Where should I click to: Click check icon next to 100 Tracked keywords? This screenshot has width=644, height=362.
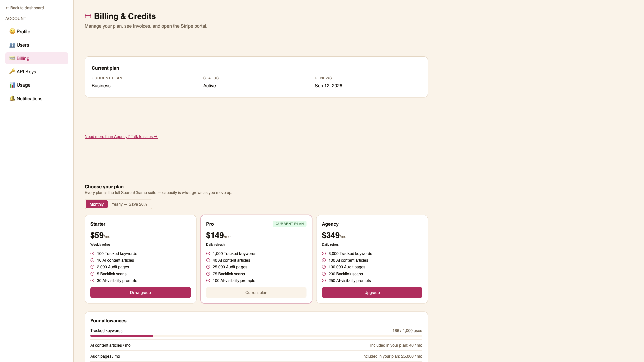pos(92,254)
